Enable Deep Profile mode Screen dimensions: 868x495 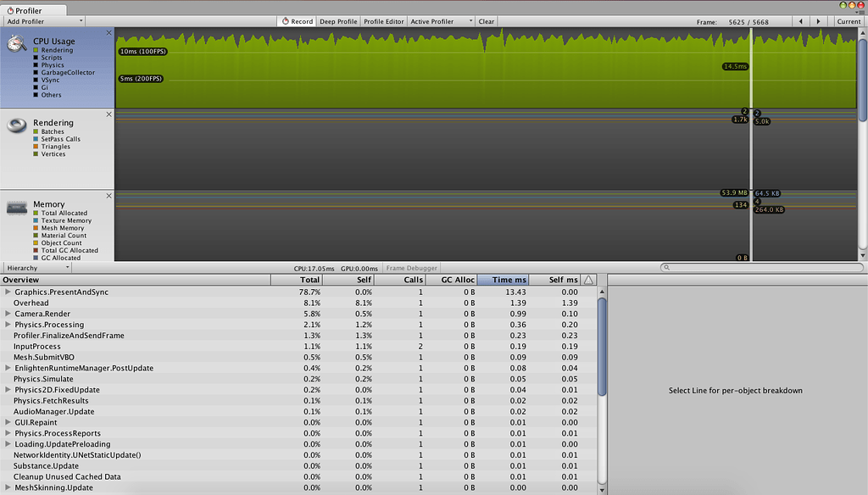(x=338, y=21)
